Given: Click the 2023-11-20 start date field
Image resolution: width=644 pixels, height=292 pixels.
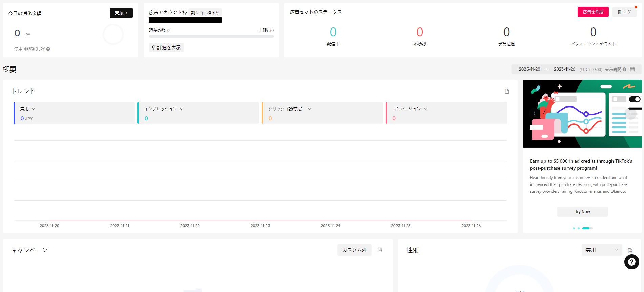Looking at the screenshot, I should pyautogui.click(x=530, y=69).
